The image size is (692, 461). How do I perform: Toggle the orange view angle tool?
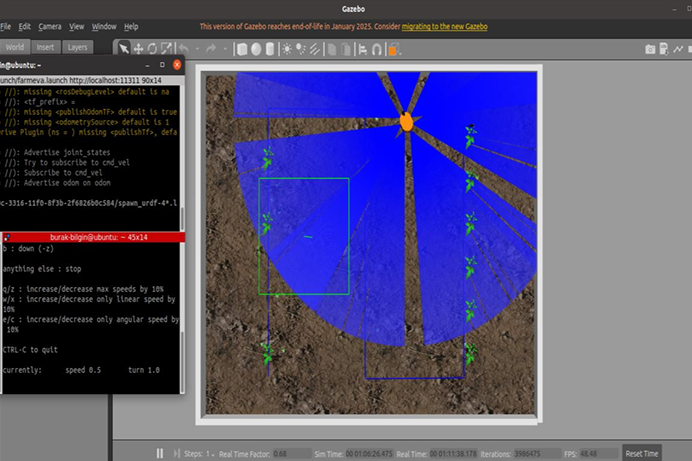click(395, 48)
